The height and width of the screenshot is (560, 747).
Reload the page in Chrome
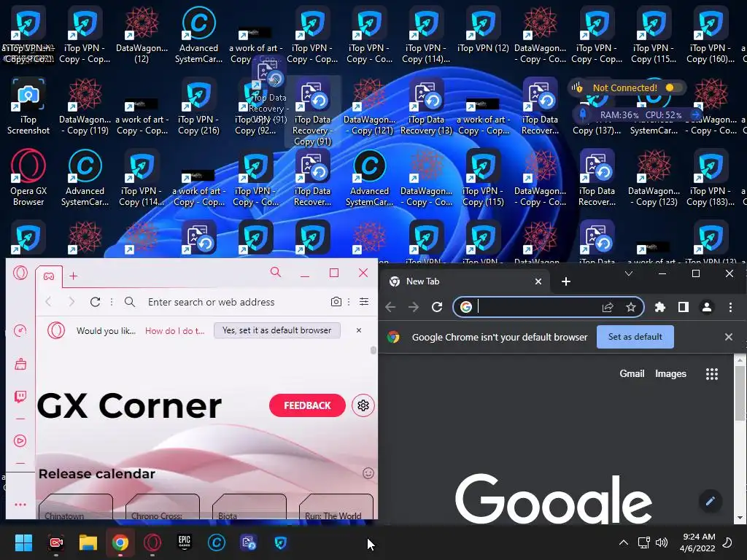click(437, 307)
